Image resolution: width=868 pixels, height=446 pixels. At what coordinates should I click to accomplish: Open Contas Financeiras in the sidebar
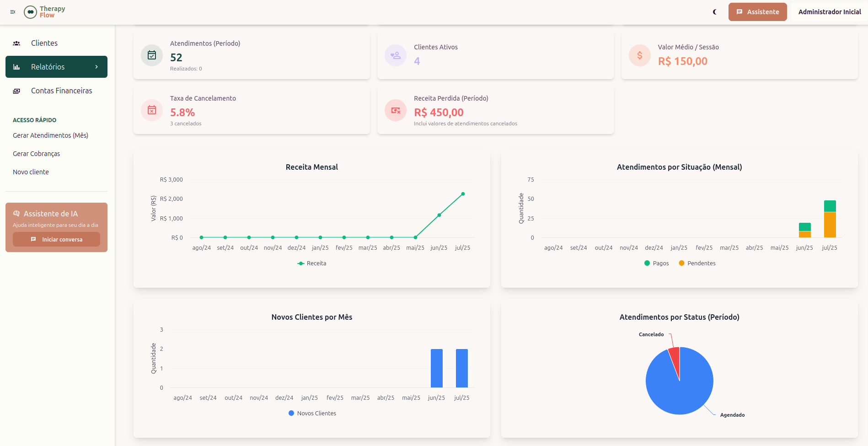point(61,91)
